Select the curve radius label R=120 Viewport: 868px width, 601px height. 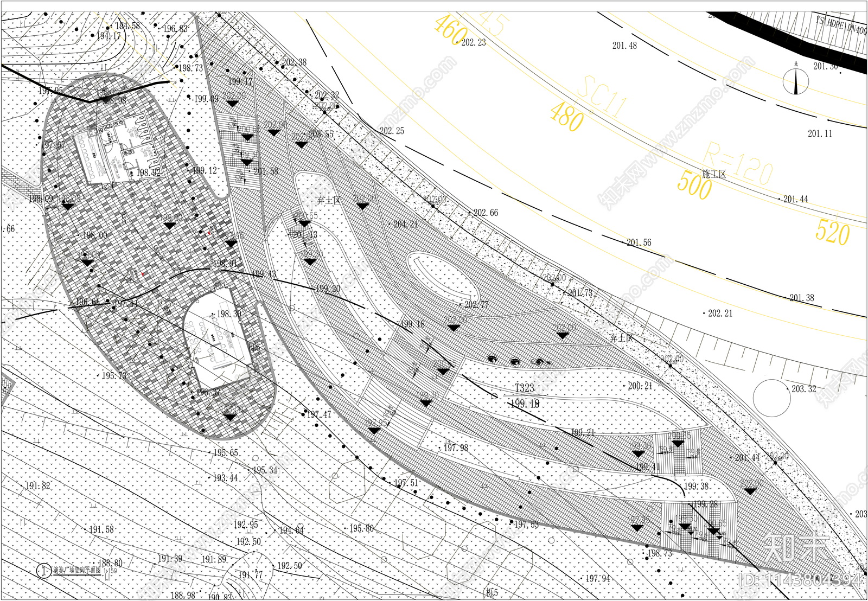[x=739, y=163]
